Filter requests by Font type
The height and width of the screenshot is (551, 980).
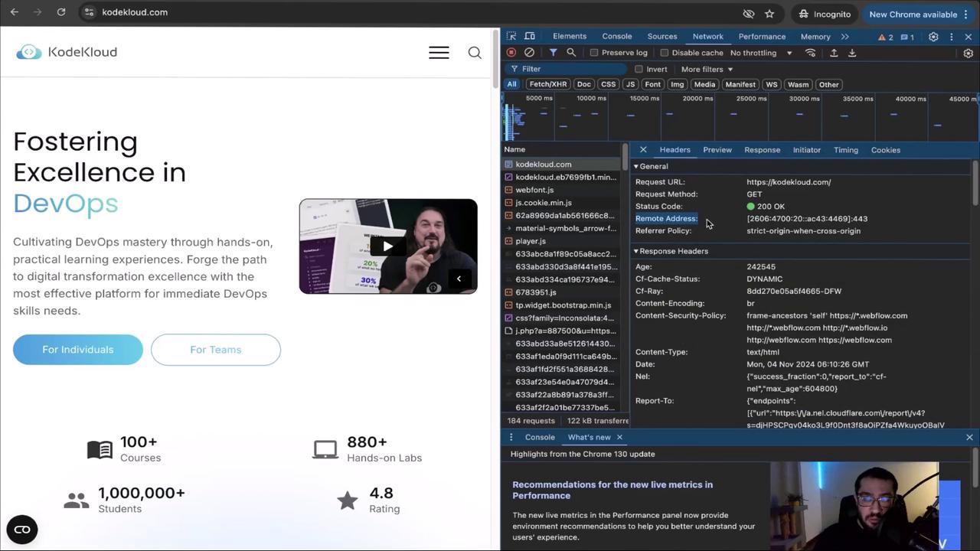coord(652,84)
